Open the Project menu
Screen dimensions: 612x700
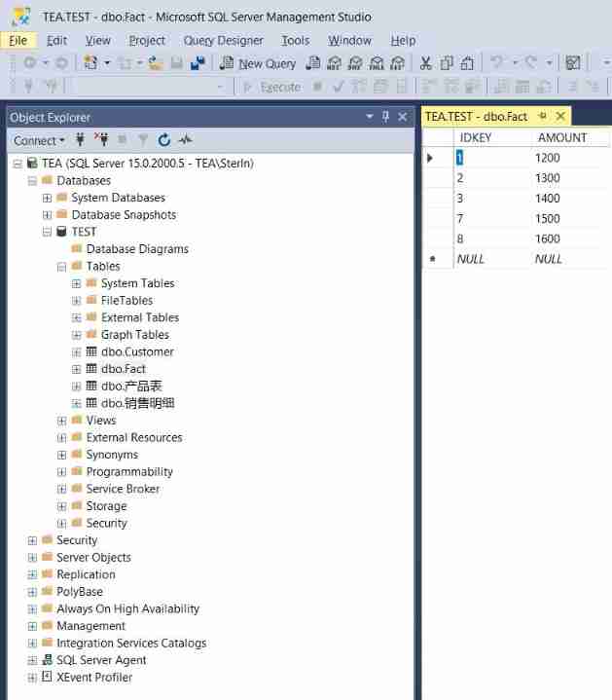(x=147, y=41)
